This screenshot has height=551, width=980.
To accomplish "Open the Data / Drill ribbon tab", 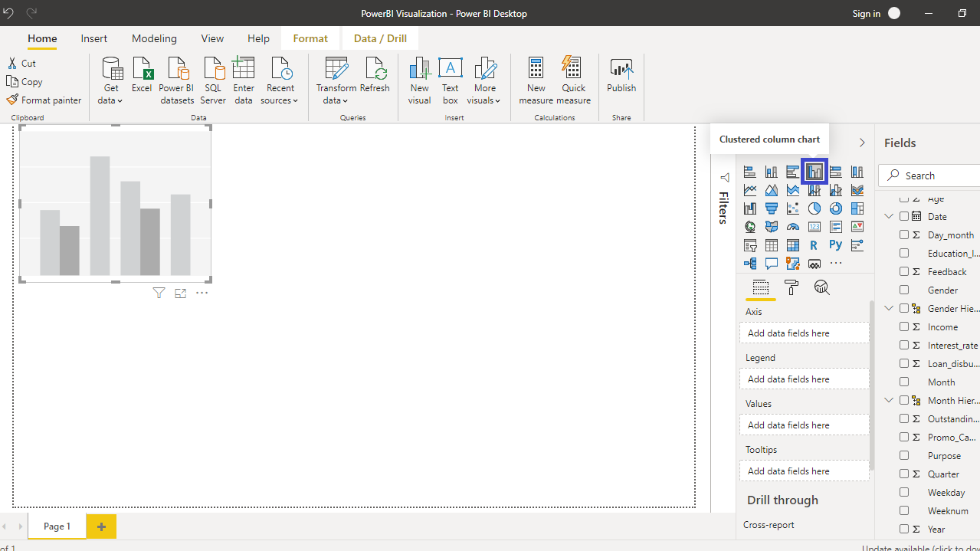I will point(380,38).
